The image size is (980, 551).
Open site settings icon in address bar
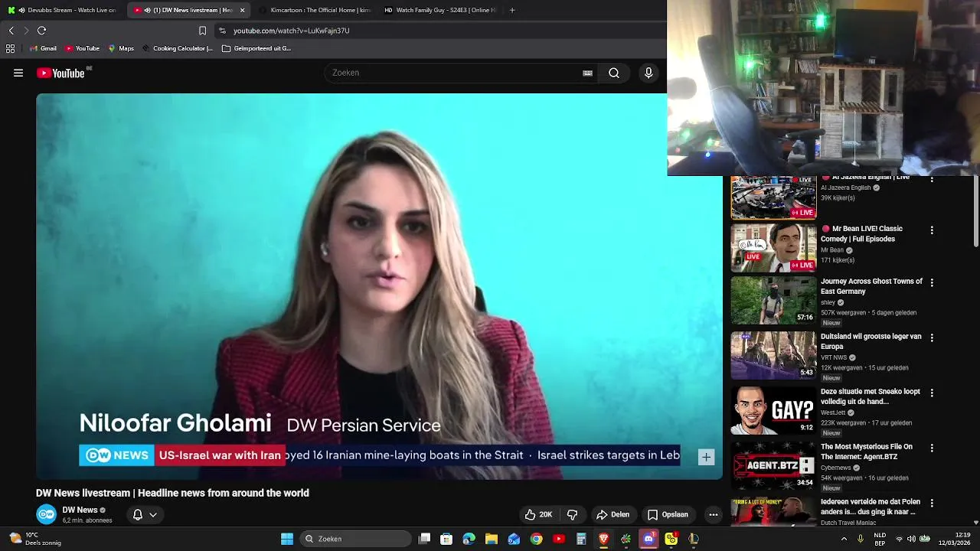point(222,31)
